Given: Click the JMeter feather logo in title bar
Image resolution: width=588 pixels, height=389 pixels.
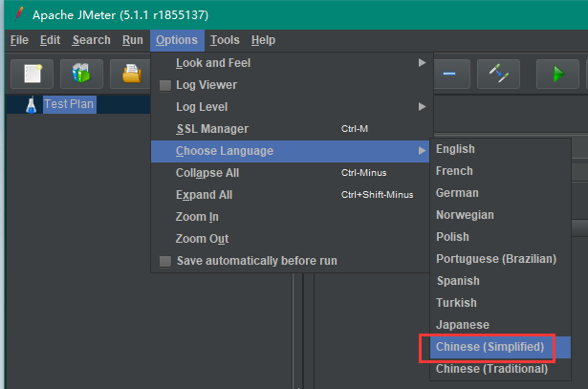Looking at the screenshot, I should 19,14.
